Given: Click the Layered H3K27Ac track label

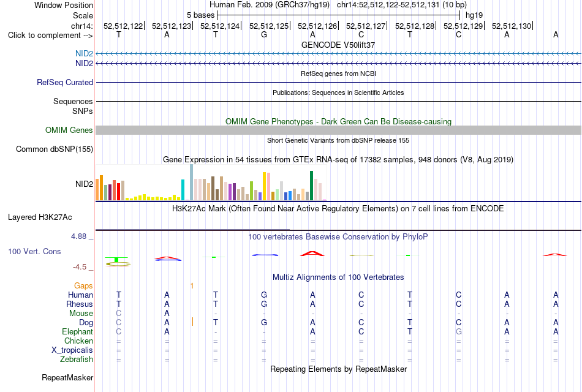Looking at the screenshot, I should [40, 217].
